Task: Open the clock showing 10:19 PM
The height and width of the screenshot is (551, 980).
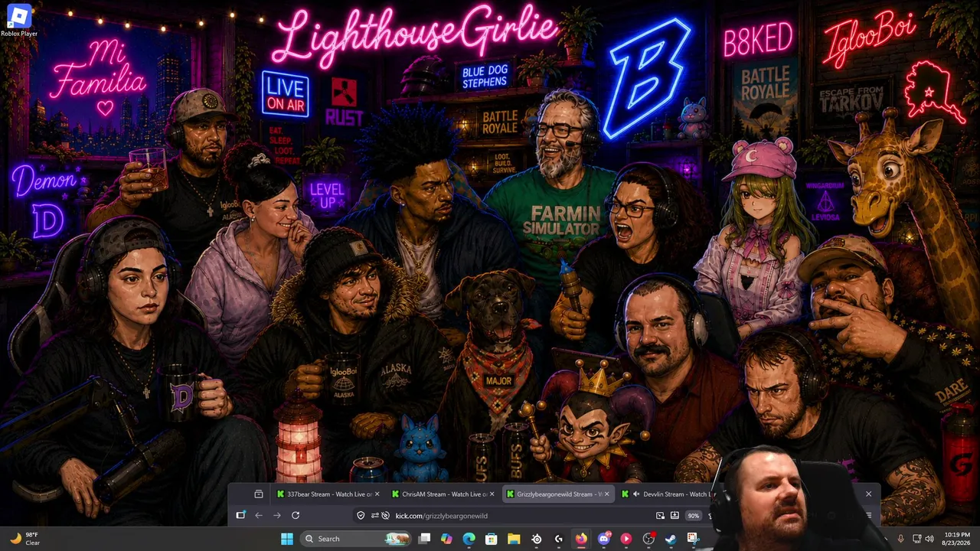Action: click(x=955, y=539)
